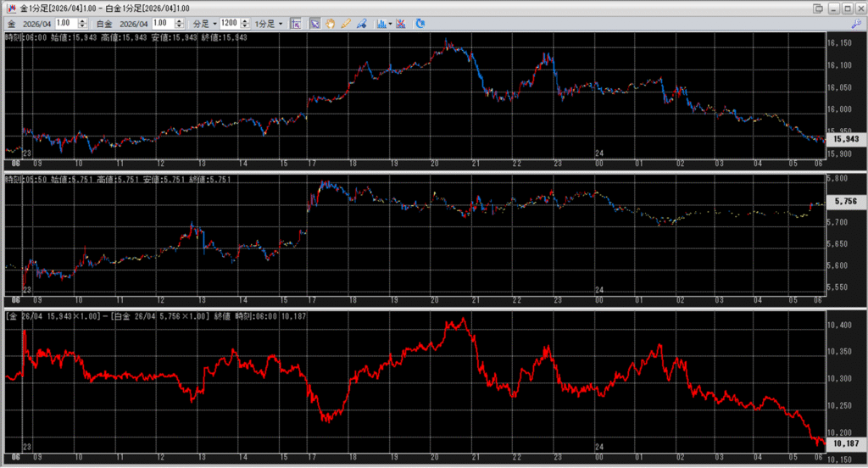Image resolution: width=868 pixels, height=468 pixels.
Task: Click the 1200 bar count input field
Action: (229, 24)
